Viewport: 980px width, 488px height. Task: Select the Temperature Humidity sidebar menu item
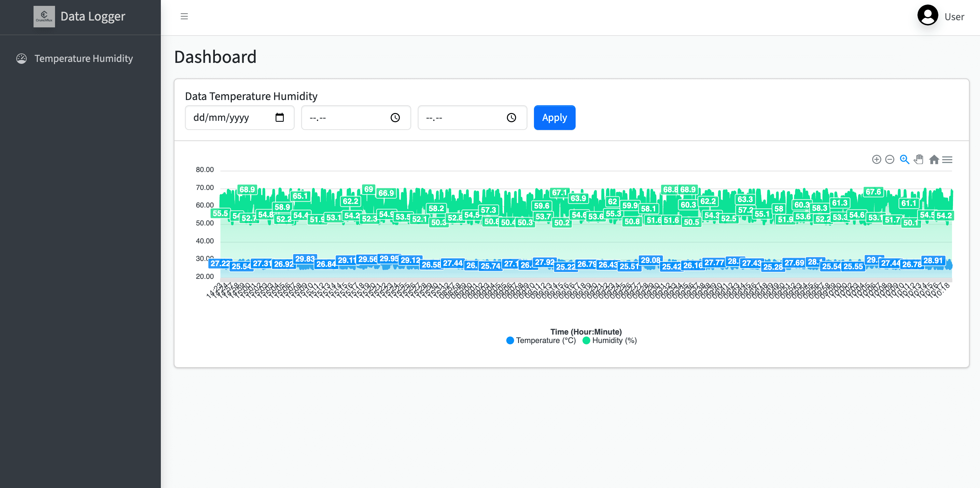point(84,58)
